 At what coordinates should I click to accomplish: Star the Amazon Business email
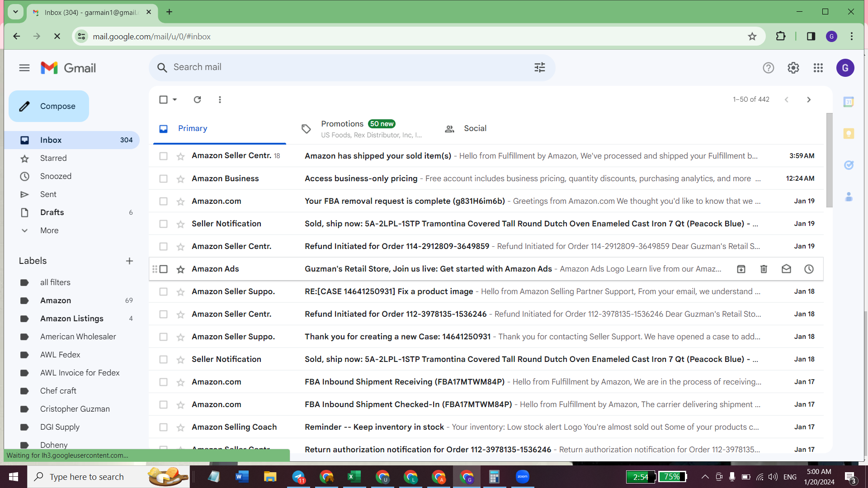(180, 179)
